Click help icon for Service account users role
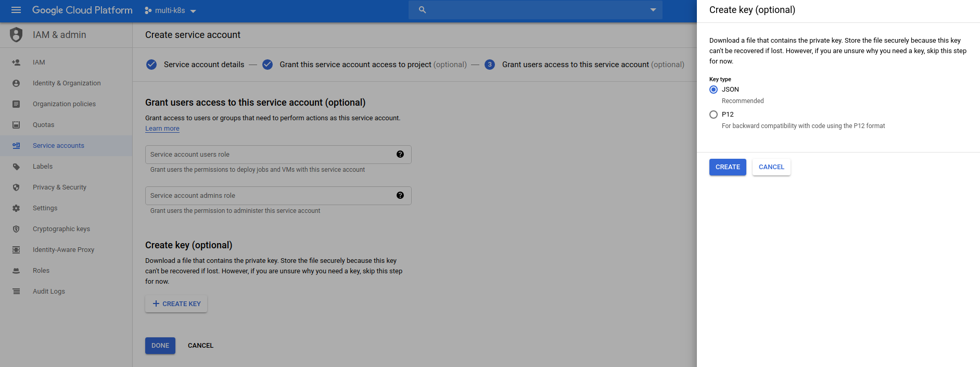Viewport: 980px width, 367px height. pyautogui.click(x=400, y=154)
